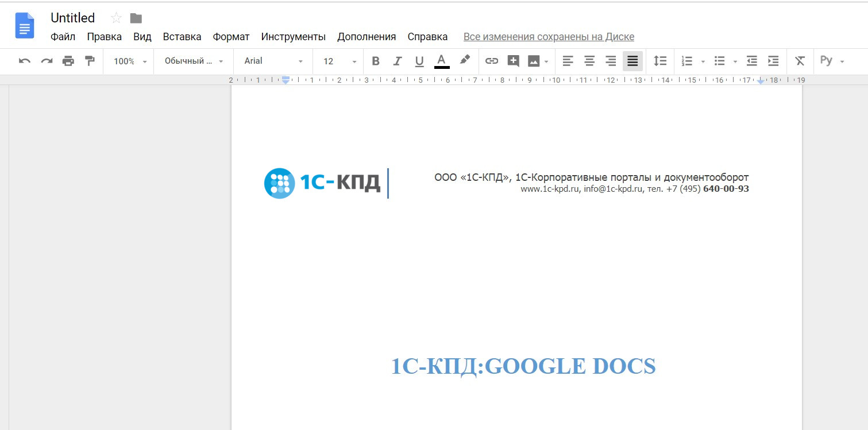
Task: Expand bulleted list style arrow
Action: [x=735, y=61]
